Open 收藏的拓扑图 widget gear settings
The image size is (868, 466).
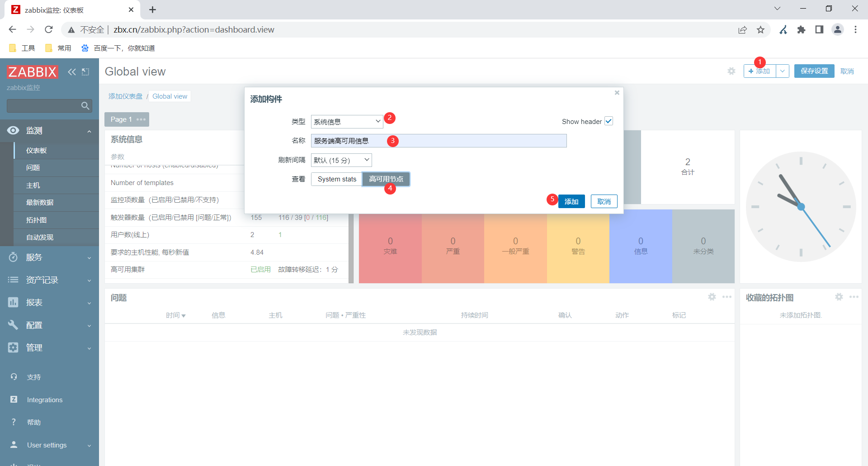(x=839, y=297)
